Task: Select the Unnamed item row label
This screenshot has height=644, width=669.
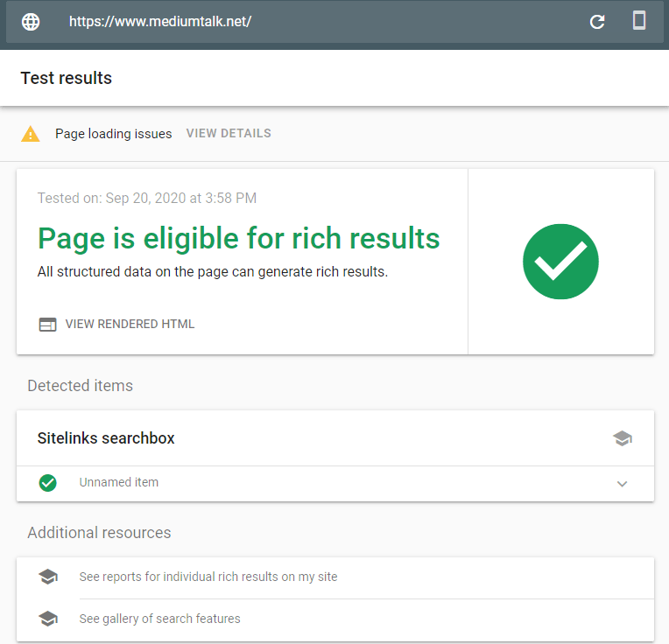Action: coord(118,482)
